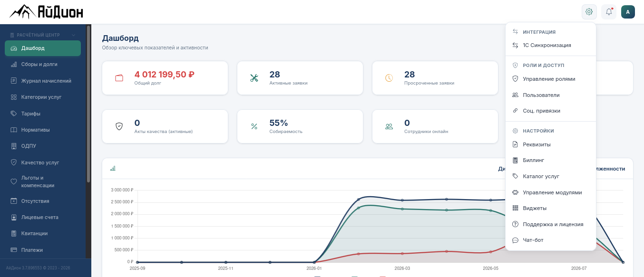Open the settings gear icon in header

[589, 12]
